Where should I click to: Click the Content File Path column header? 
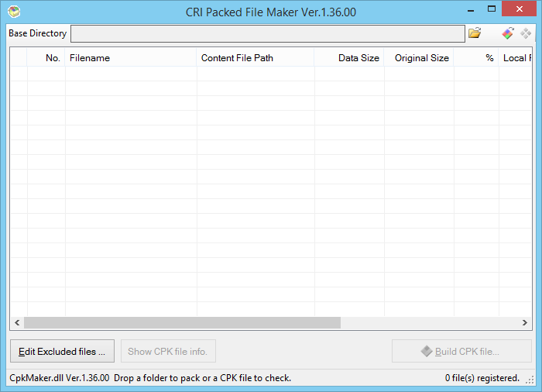256,58
